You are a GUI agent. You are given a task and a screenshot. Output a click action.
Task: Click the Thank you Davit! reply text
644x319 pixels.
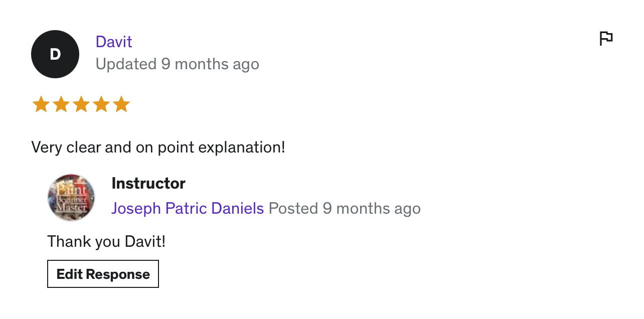(x=106, y=242)
